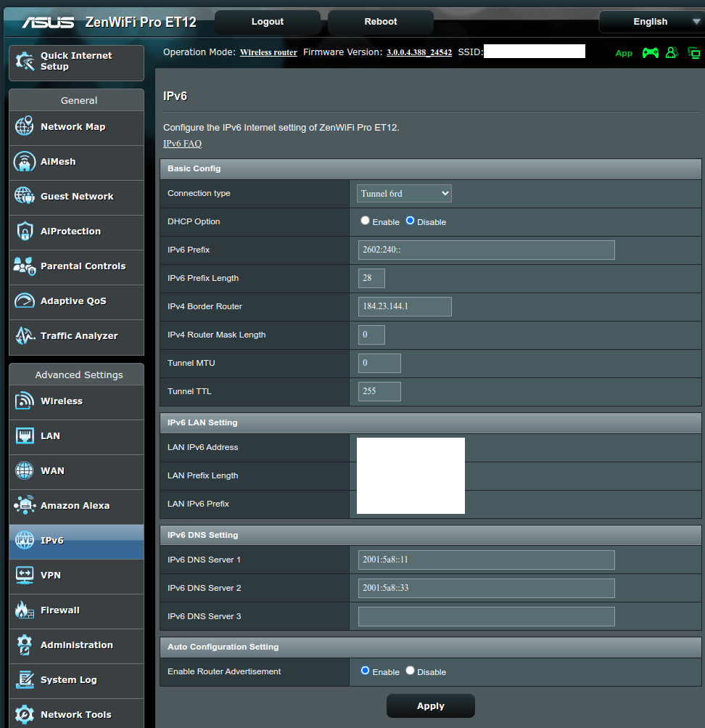Click the Wireless signal icon

tap(25, 401)
